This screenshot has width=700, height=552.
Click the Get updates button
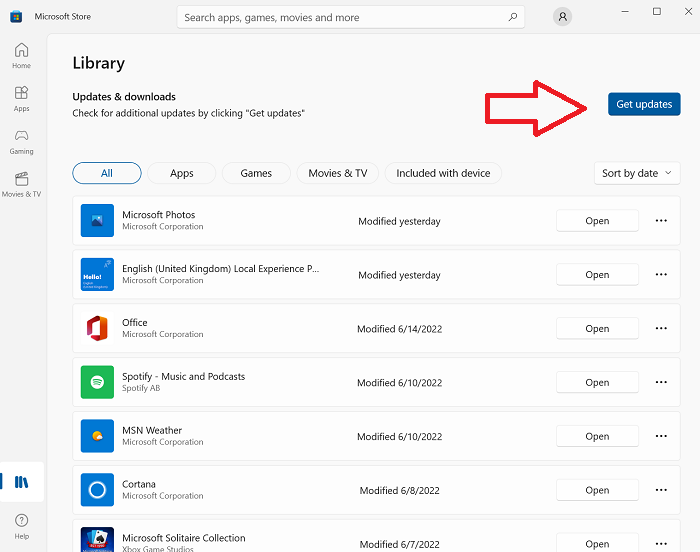[644, 104]
